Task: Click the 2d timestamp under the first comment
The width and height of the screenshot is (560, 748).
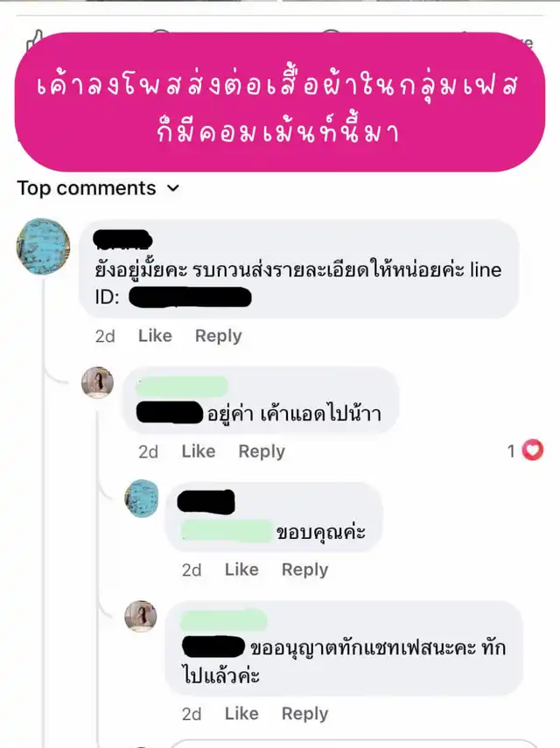Action: [105, 336]
